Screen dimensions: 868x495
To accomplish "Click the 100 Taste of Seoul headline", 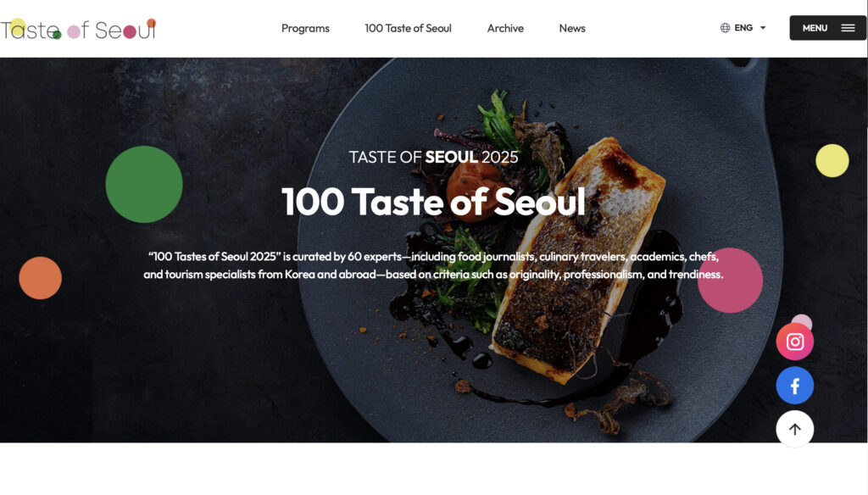I will click(433, 202).
